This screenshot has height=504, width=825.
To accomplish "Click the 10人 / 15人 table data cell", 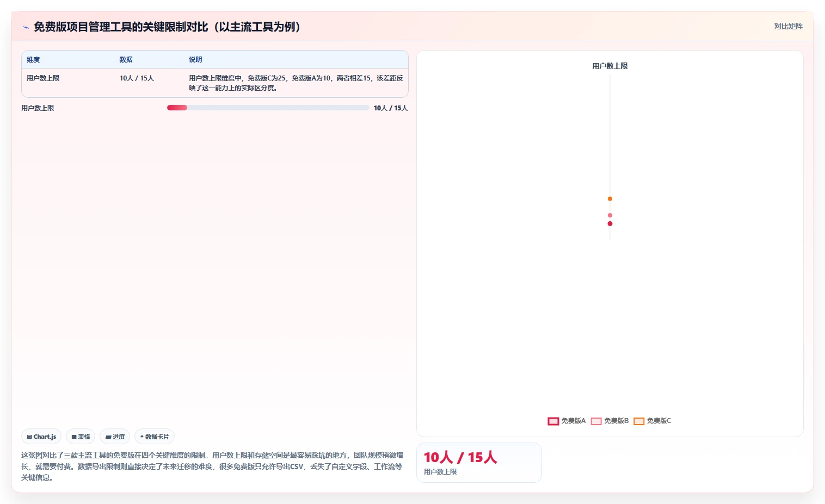I will (137, 78).
